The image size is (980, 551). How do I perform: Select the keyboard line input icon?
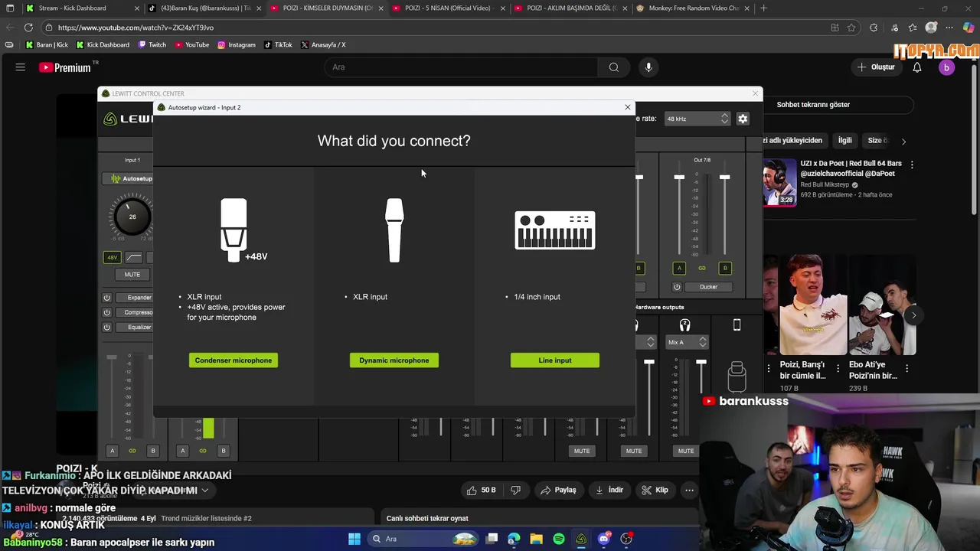point(555,230)
